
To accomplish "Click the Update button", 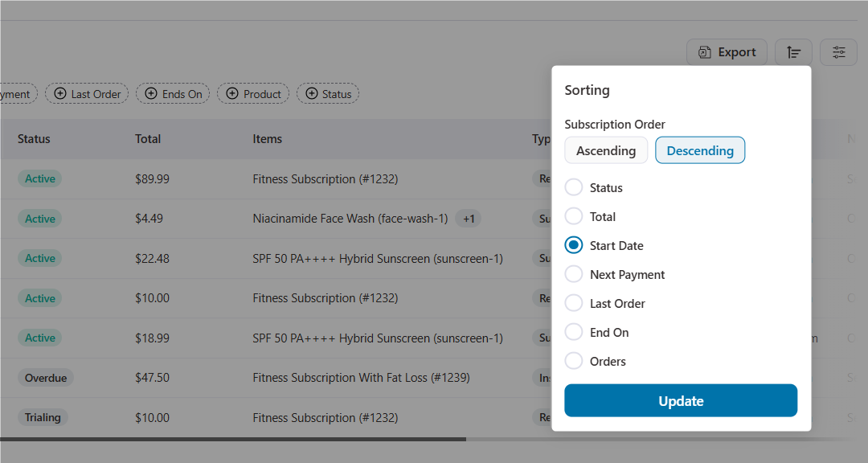I will pyautogui.click(x=680, y=400).
